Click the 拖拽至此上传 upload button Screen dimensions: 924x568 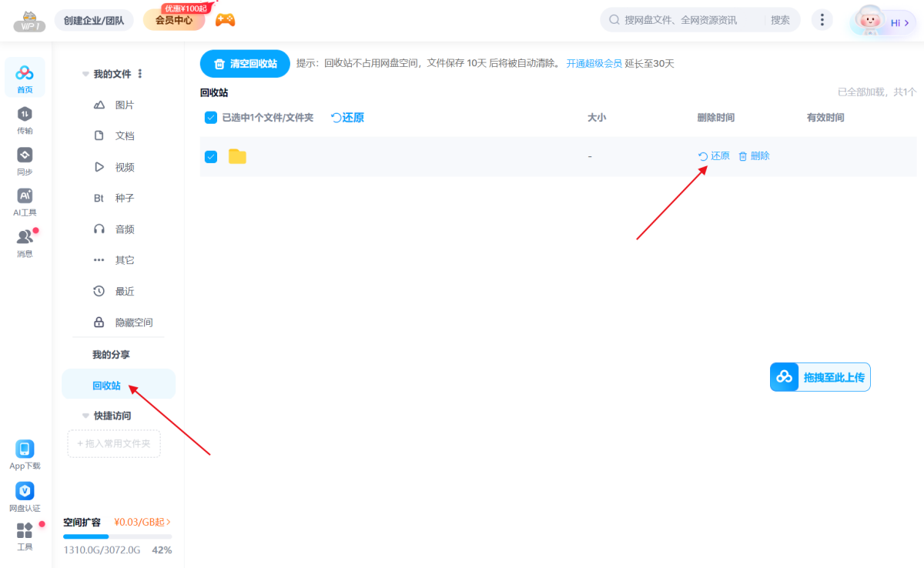pyautogui.click(x=820, y=377)
